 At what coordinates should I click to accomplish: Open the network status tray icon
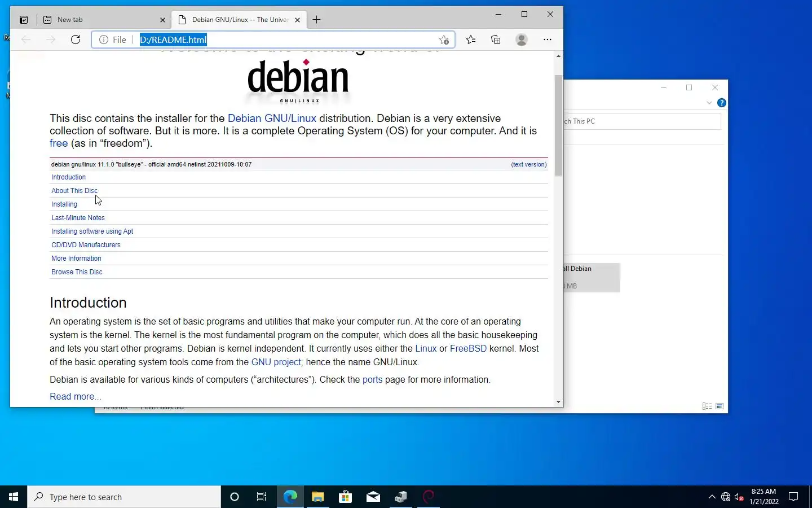tap(726, 497)
